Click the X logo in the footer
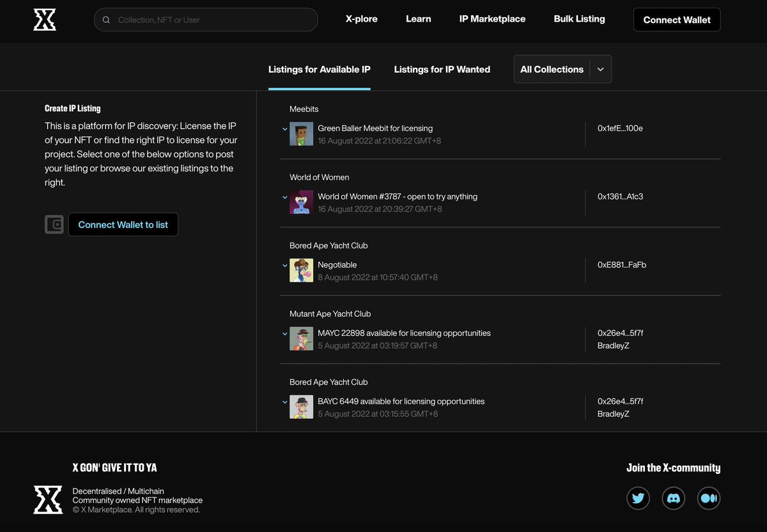 point(48,500)
